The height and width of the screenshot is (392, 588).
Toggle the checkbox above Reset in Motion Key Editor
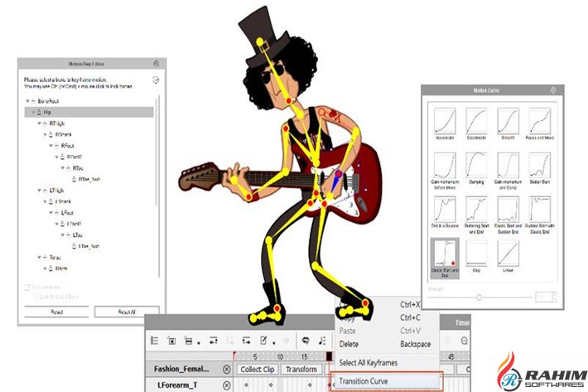point(27,288)
